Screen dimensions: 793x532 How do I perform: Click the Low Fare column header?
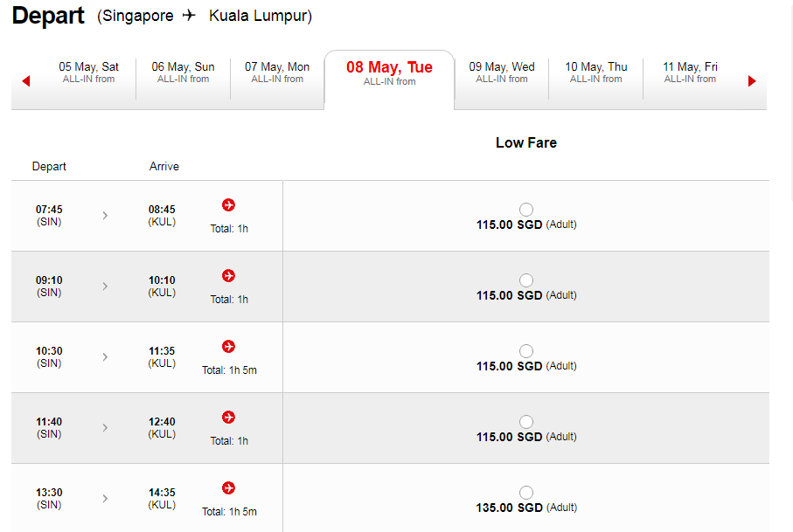click(x=526, y=142)
